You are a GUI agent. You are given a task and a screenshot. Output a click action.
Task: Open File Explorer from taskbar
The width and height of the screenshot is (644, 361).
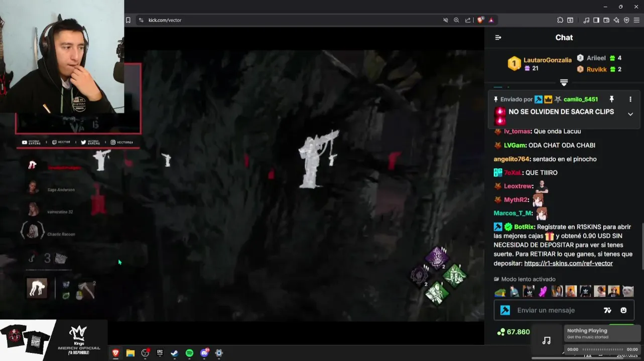[x=131, y=353]
